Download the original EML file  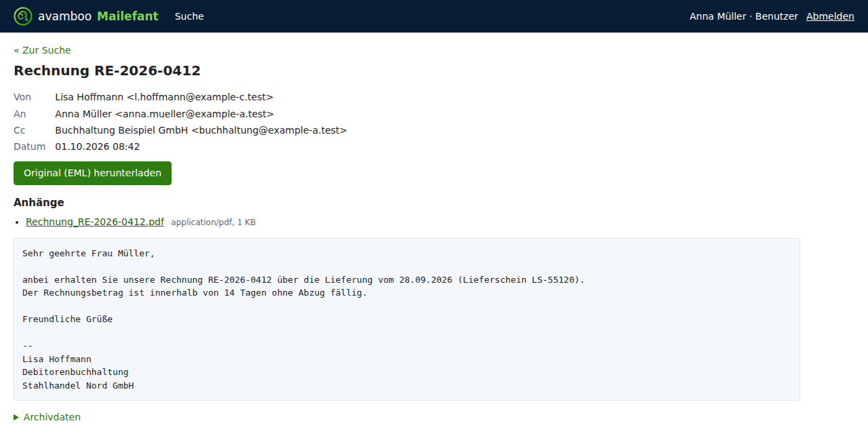click(92, 173)
